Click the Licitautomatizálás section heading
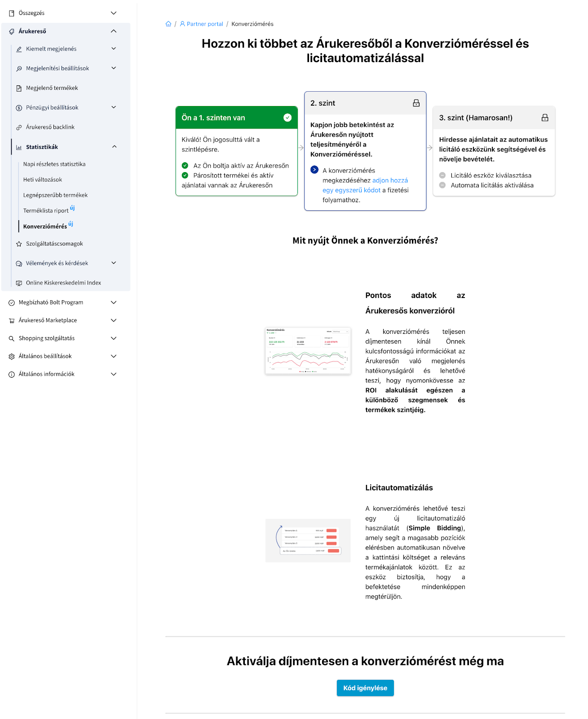Image resolution: width=588 pixels, height=719 pixels. [x=399, y=488]
